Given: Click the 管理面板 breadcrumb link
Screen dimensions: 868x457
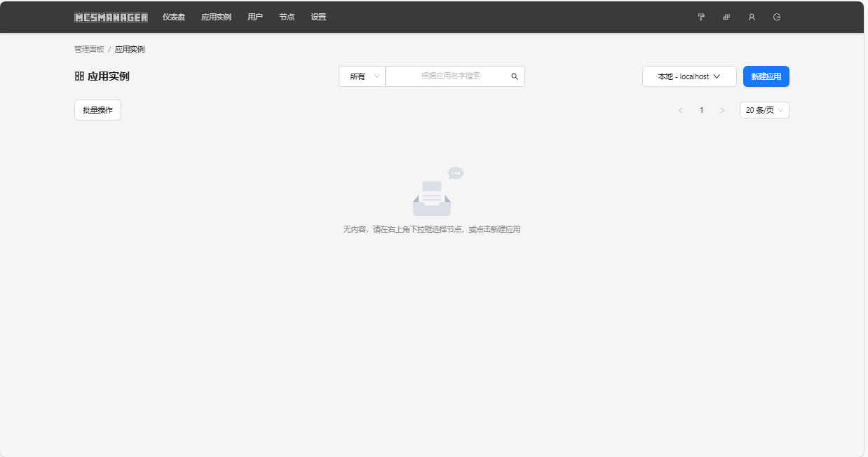Looking at the screenshot, I should (89, 50).
